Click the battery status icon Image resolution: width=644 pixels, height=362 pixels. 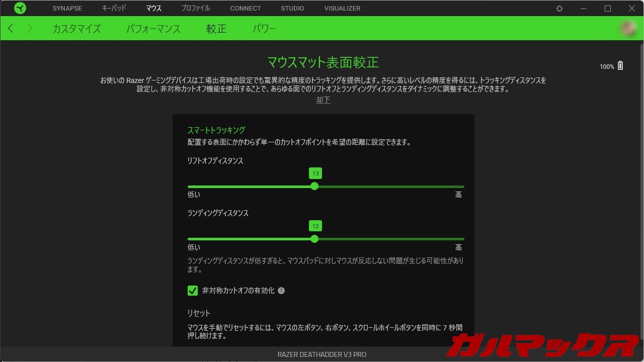coord(620,66)
